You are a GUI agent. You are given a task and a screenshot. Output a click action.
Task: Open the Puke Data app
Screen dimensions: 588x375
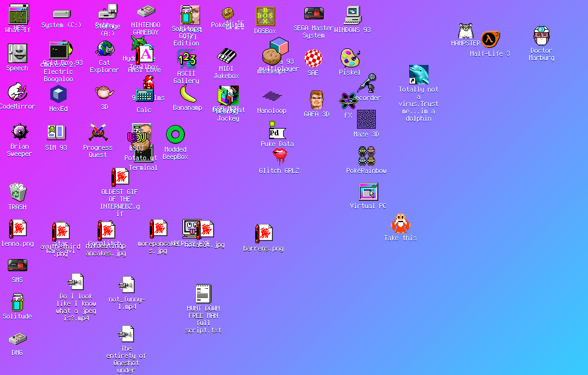(275, 130)
